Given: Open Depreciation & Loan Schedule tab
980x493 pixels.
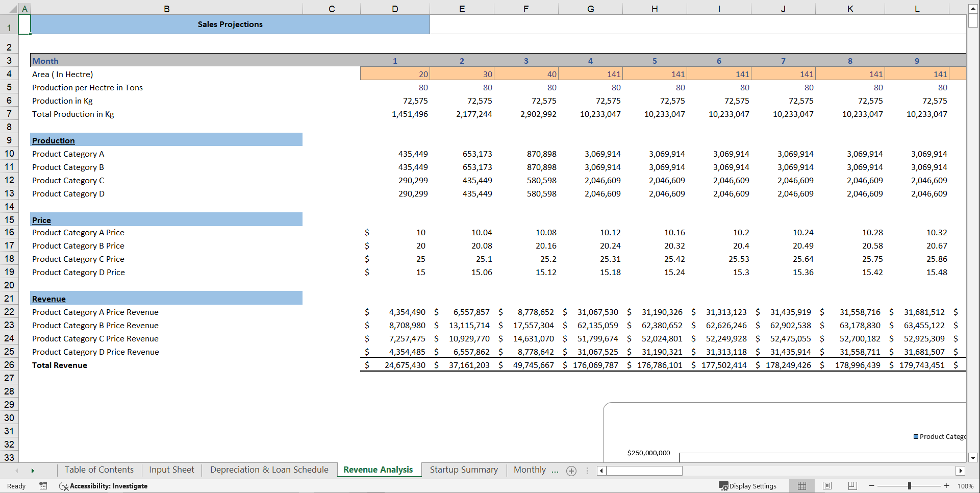Looking at the screenshot, I should click(x=269, y=470).
